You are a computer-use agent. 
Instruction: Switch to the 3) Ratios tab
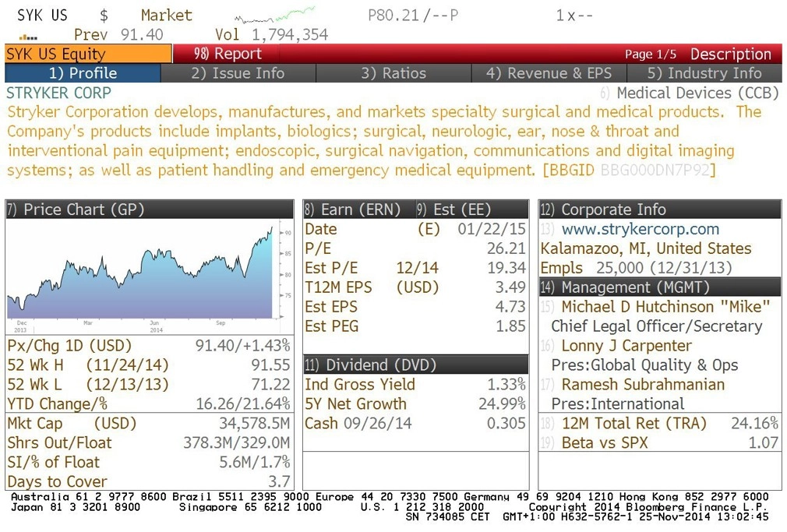(393, 73)
